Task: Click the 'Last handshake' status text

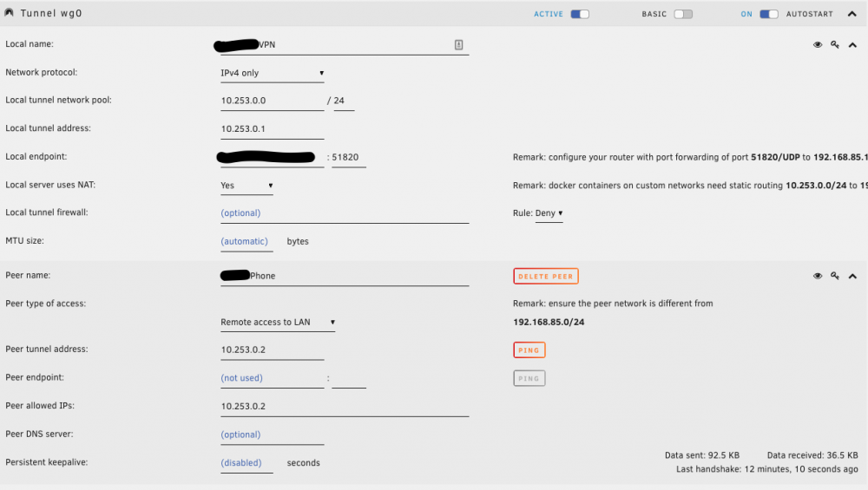Action: pyautogui.click(x=766, y=469)
